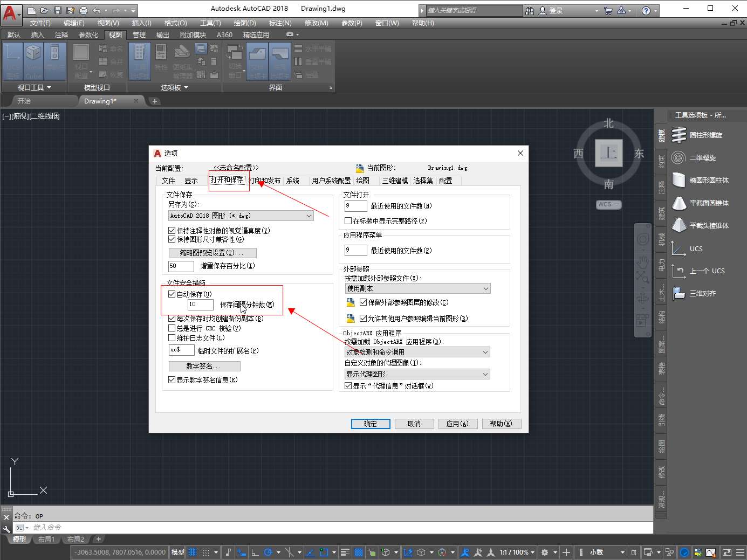The width and height of the screenshot is (747, 560).
Task: Toggle 保持图形尺寸兼容性 checkbox
Action: (172, 239)
